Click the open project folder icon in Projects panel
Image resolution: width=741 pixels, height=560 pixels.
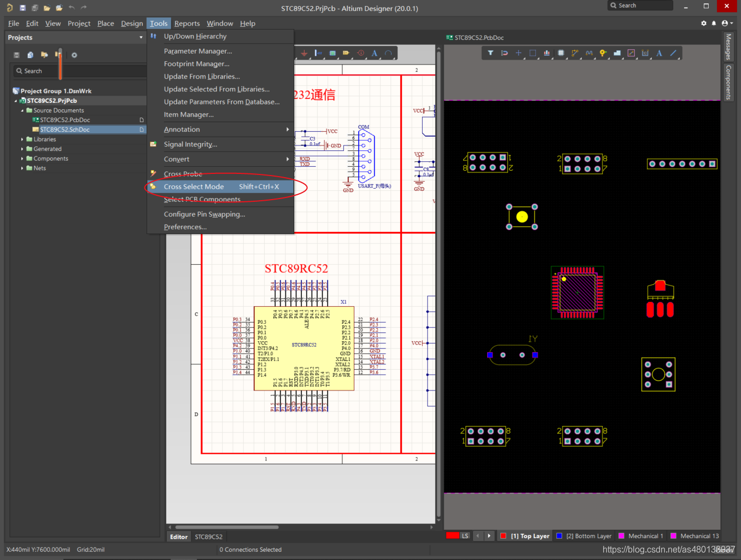(44, 55)
